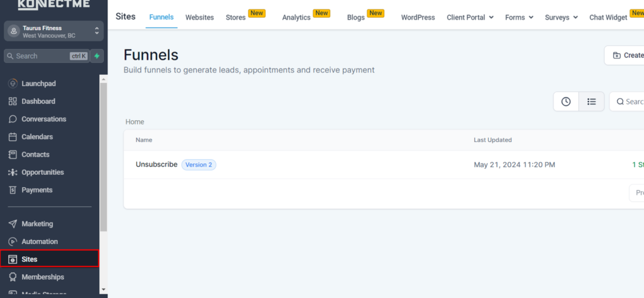Open the Analytics tab

296,18
